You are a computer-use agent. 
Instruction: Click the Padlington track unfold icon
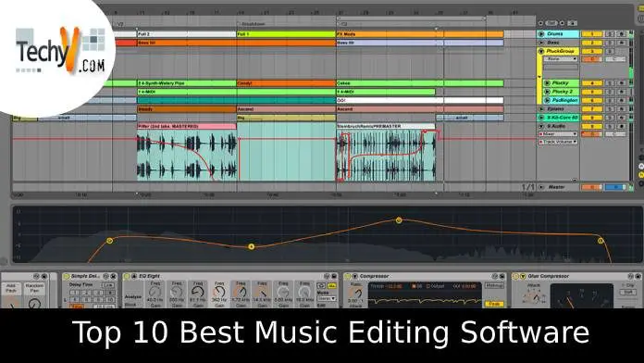(x=547, y=100)
